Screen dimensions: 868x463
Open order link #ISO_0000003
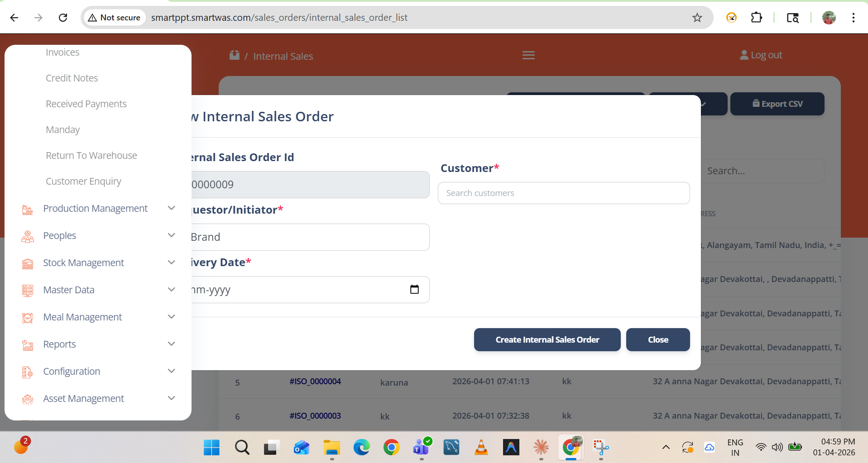point(315,416)
